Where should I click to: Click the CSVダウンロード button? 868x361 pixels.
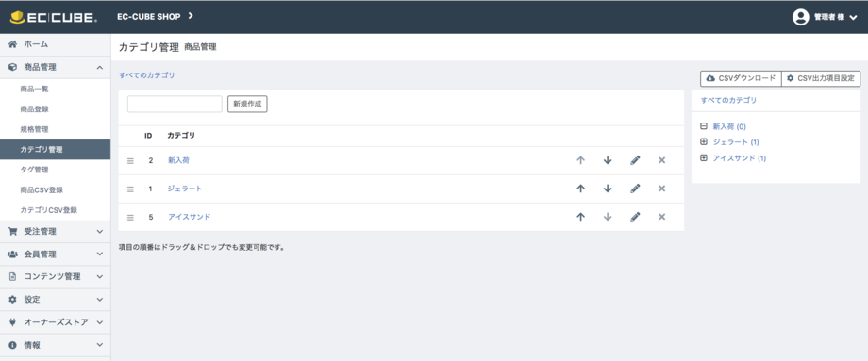coord(741,78)
